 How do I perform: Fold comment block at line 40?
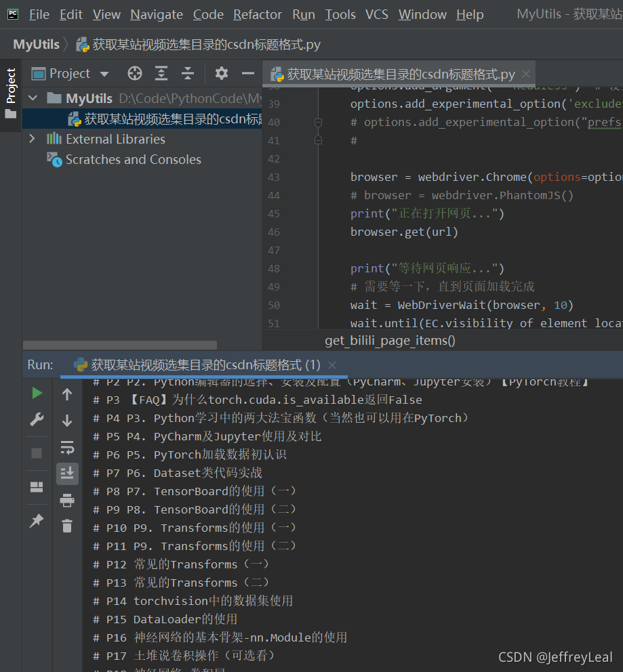click(x=318, y=123)
